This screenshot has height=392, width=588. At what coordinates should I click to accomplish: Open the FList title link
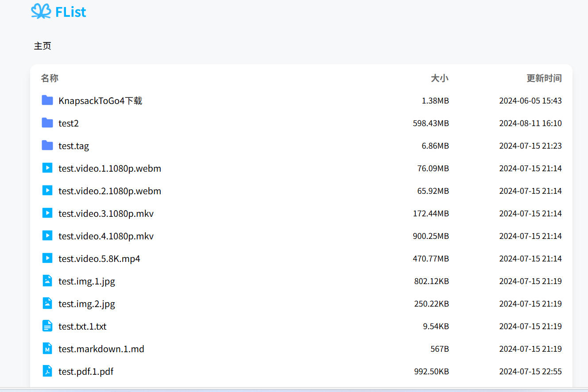(x=71, y=12)
